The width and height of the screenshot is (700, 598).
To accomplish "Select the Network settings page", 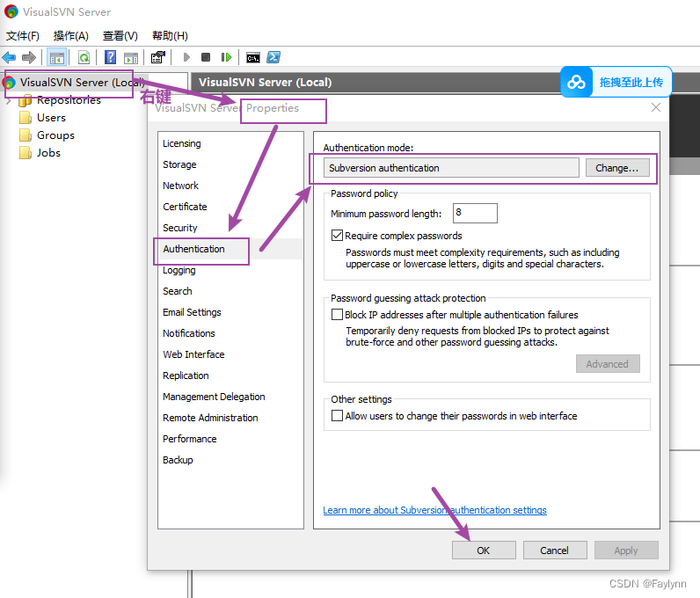I will [180, 186].
